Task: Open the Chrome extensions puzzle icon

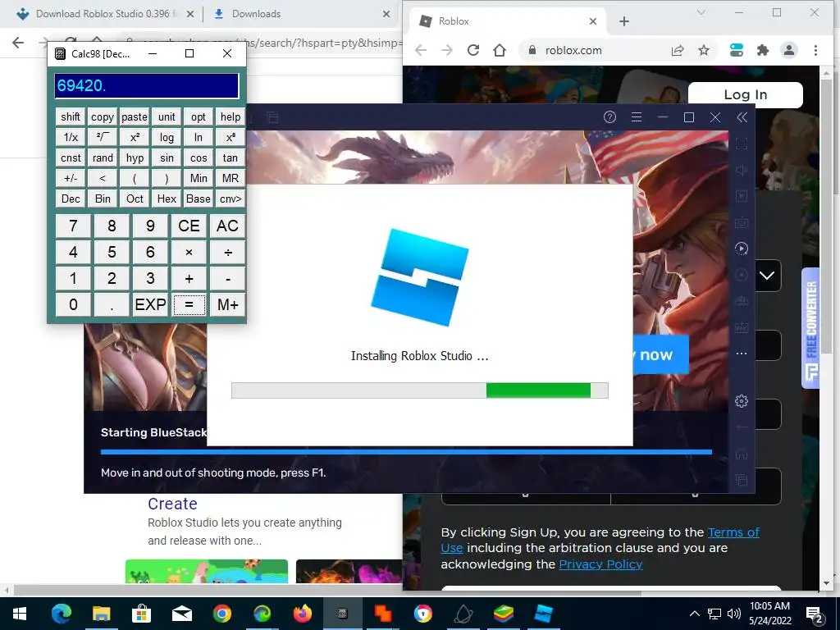Action: [762, 50]
